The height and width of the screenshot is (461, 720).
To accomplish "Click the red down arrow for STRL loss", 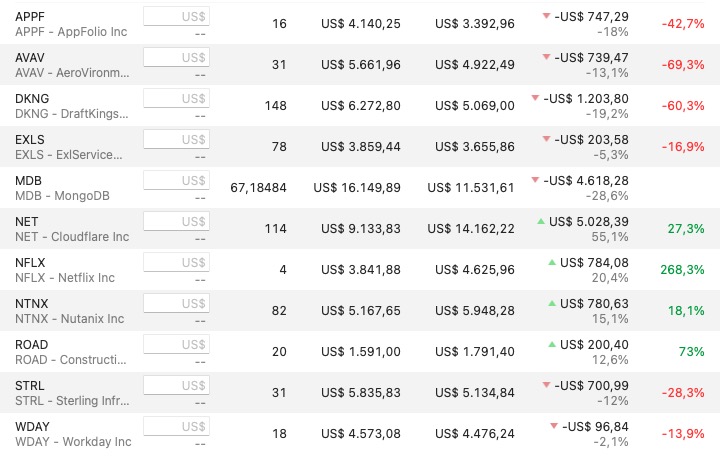I will pyautogui.click(x=546, y=385).
